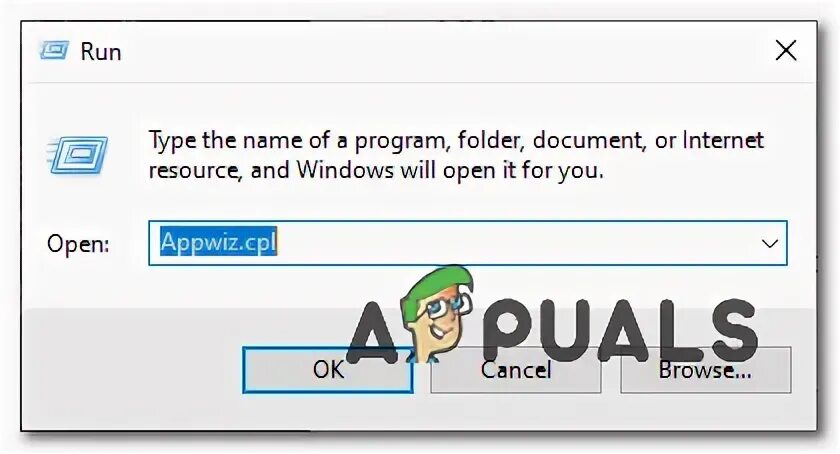Viewport: 840px width, 454px height.
Task: Confirm the command with the OK button
Action: coord(328,370)
